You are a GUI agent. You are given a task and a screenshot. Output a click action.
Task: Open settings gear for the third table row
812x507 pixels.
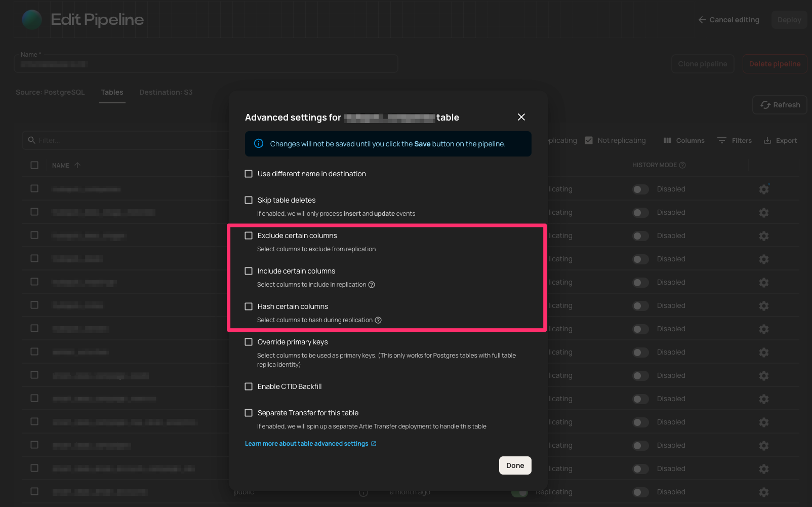(764, 236)
